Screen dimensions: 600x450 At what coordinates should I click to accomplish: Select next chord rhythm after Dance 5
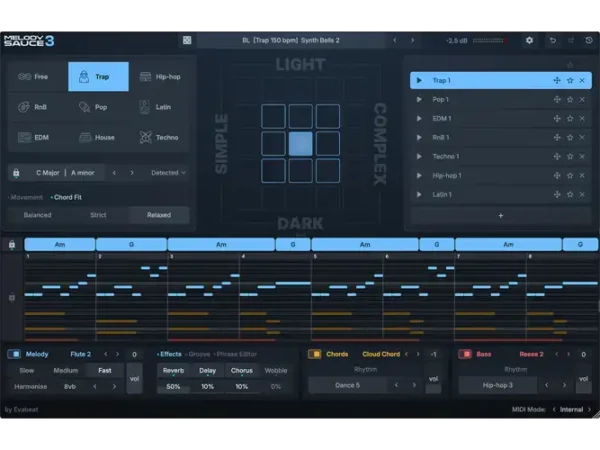point(414,385)
